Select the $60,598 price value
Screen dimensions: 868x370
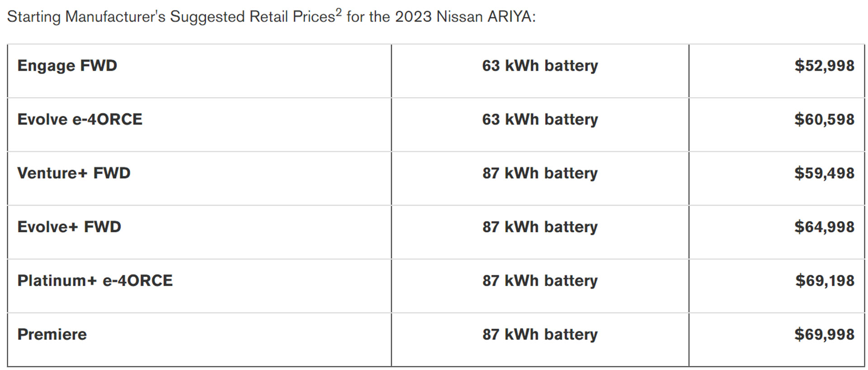tap(824, 120)
